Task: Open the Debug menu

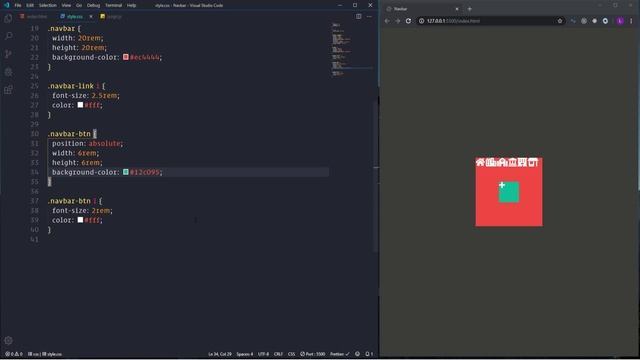Action: [x=93, y=5]
